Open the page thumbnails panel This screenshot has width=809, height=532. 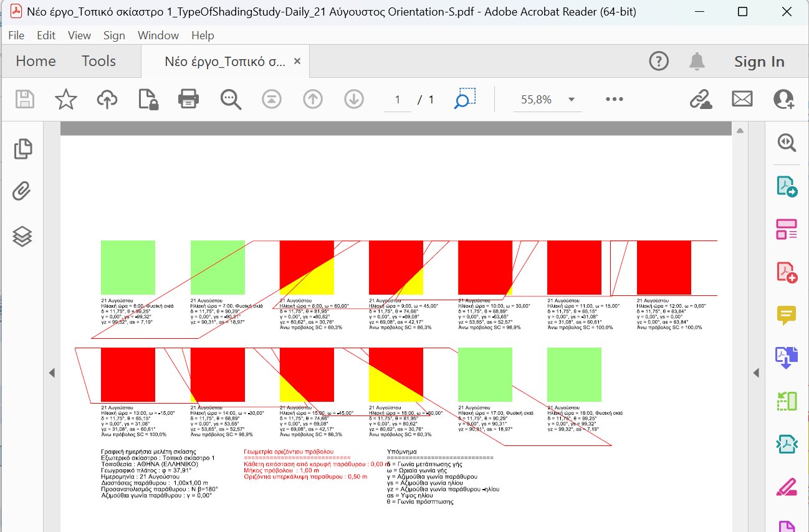click(22, 149)
